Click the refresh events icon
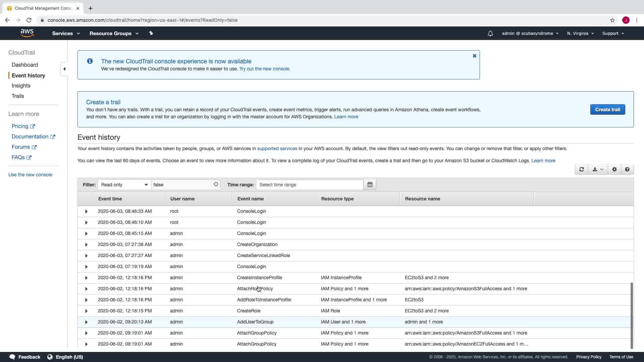This screenshot has width=644, height=362. coord(581,170)
